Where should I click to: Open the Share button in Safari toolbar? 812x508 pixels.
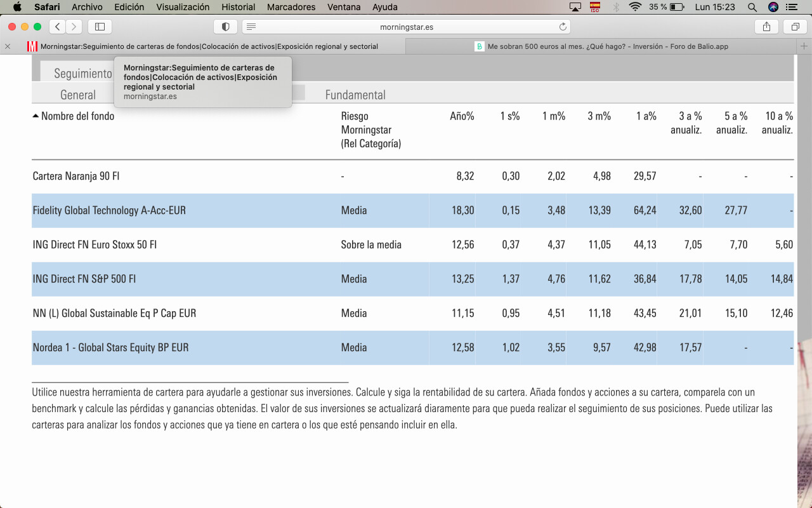pyautogui.click(x=766, y=27)
